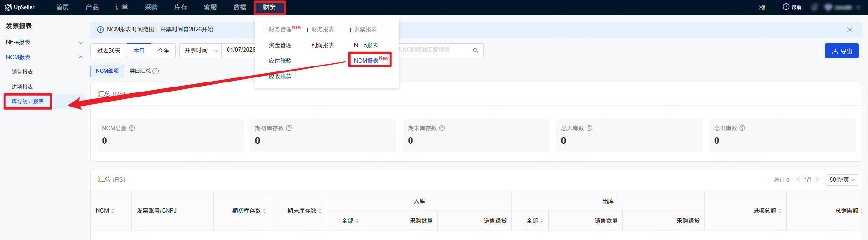Click the 导出 export button
This screenshot has width=868, height=240.
pyautogui.click(x=842, y=51)
